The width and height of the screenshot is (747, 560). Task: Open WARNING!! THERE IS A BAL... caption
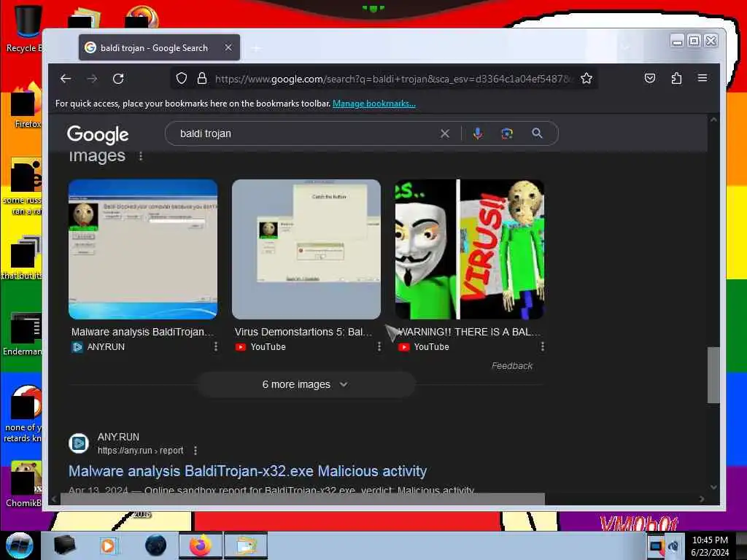point(469,332)
